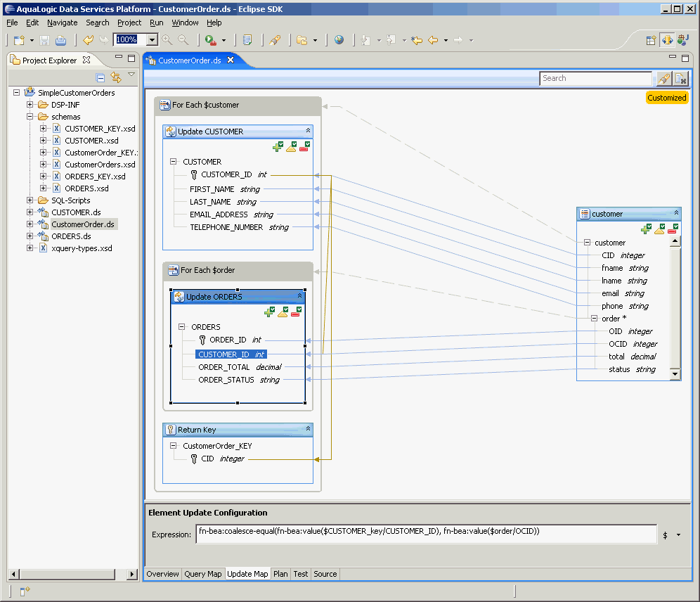This screenshot has height=602, width=700.
Task: Click the Run/External Tools play icon
Action: pos(211,40)
